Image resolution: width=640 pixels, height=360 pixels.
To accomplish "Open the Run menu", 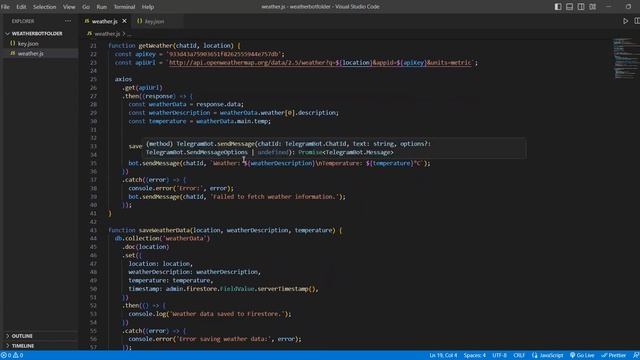I will pyautogui.click(x=102, y=7).
